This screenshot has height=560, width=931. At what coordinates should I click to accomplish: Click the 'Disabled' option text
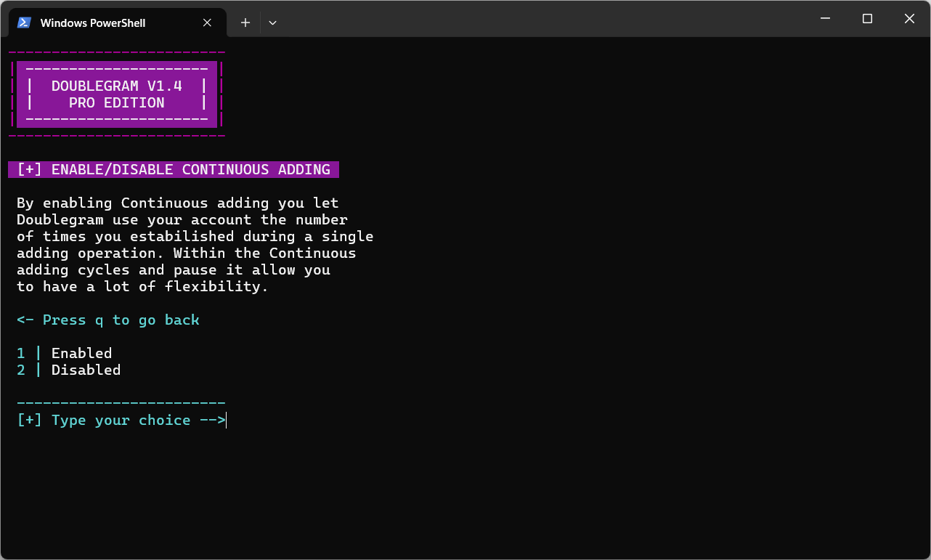(86, 370)
